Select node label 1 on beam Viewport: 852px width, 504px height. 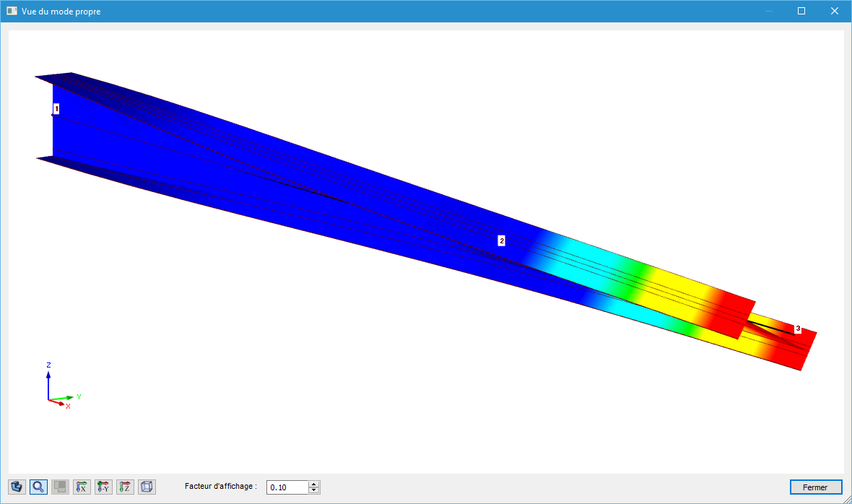pos(56,108)
